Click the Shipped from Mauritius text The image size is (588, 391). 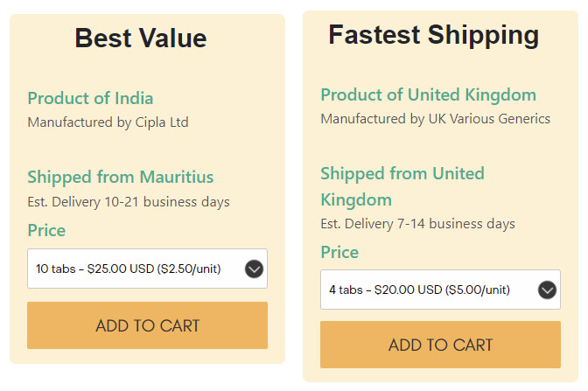coord(120,178)
